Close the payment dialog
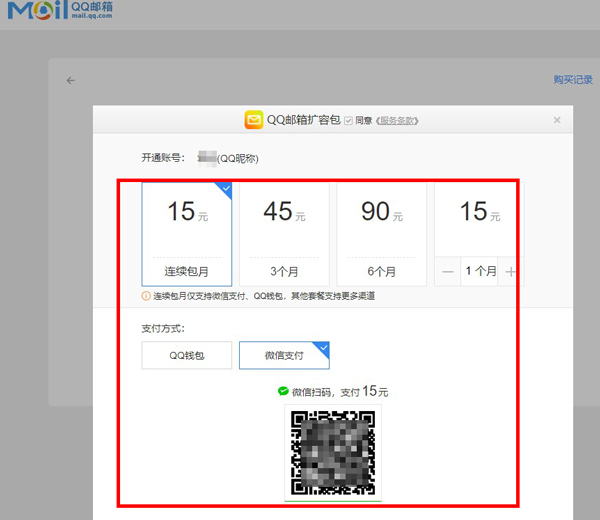Image resolution: width=600 pixels, height=520 pixels. tap(557, 120)
